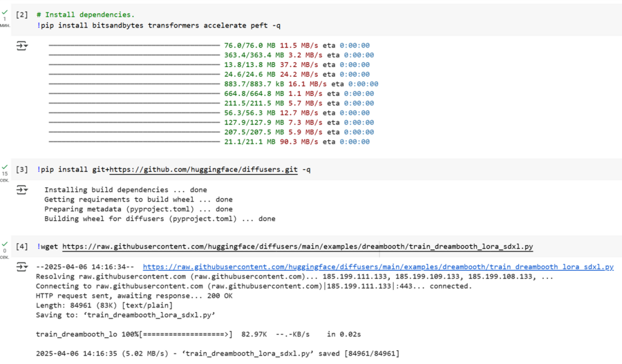Click the 76.0/76.0 MB download progress bar
Viewport: 622px width, 364px height.
click(134, 46)
